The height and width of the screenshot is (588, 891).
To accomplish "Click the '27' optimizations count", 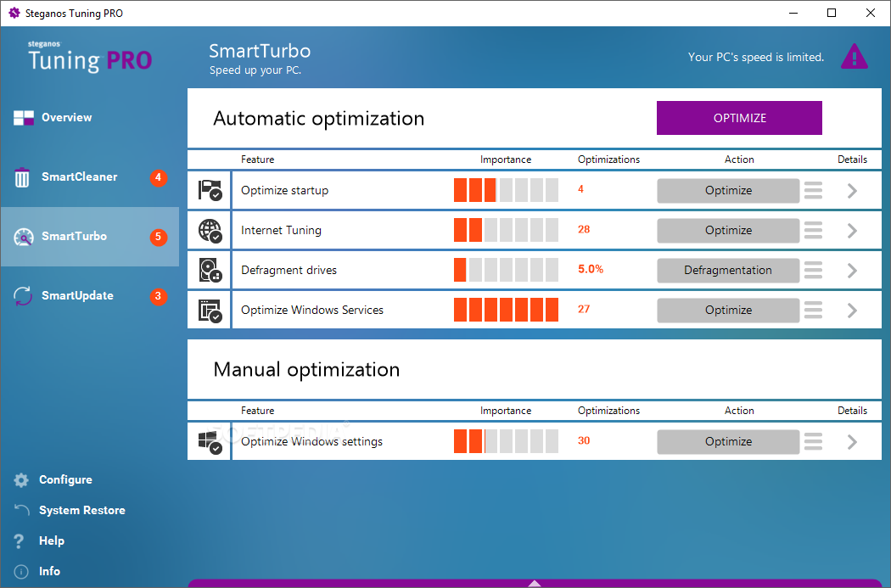I will point(584,309).
